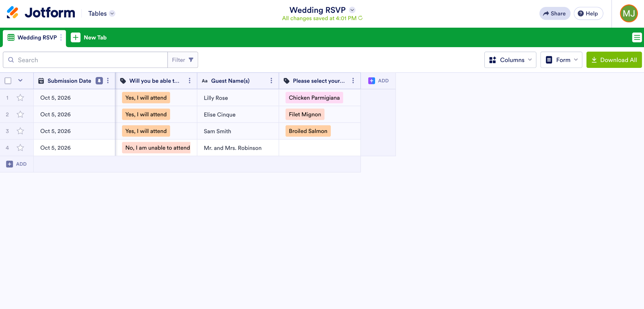644x309 pixels.
Task: Click the refresh icon beside saved status
Action: pos(360,18)
